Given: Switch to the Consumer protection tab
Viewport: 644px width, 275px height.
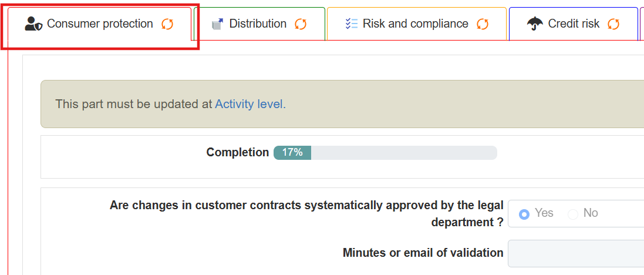Looking at the screenshot, I should [100, 24].
